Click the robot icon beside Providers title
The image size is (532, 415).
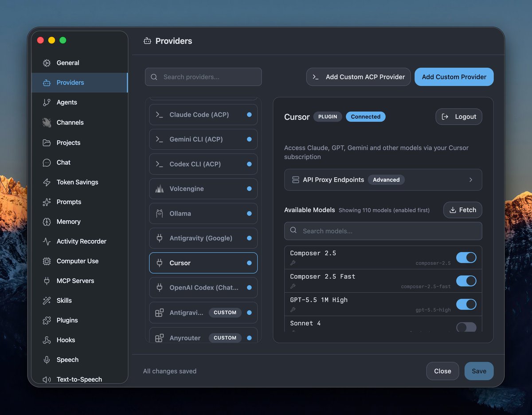coord(147,41)
